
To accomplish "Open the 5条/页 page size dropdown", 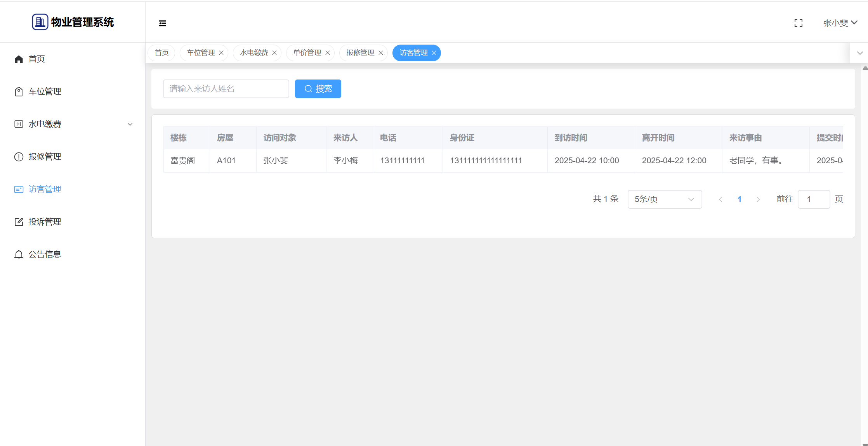I will [x=664, y=199].
